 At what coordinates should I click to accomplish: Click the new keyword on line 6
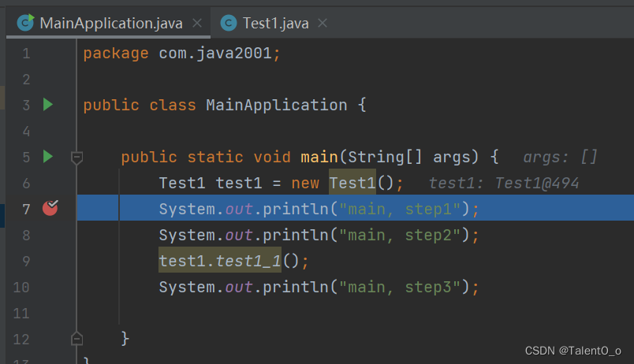(305, 183)
